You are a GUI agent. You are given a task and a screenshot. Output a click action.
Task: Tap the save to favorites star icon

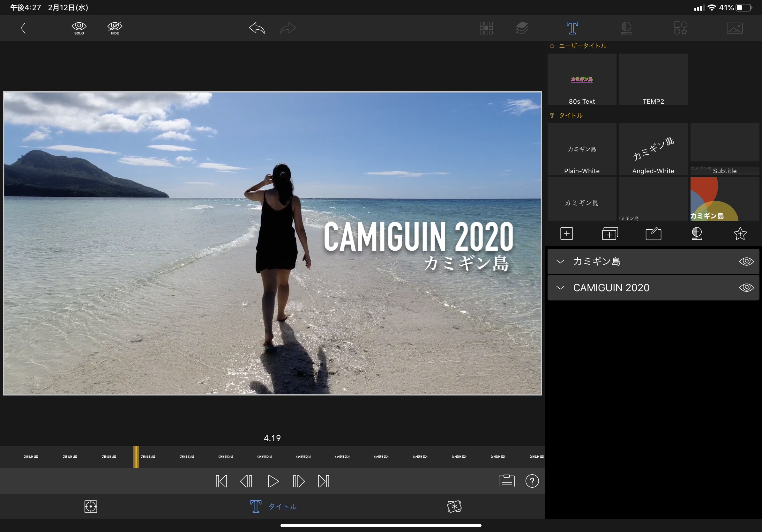740,233
